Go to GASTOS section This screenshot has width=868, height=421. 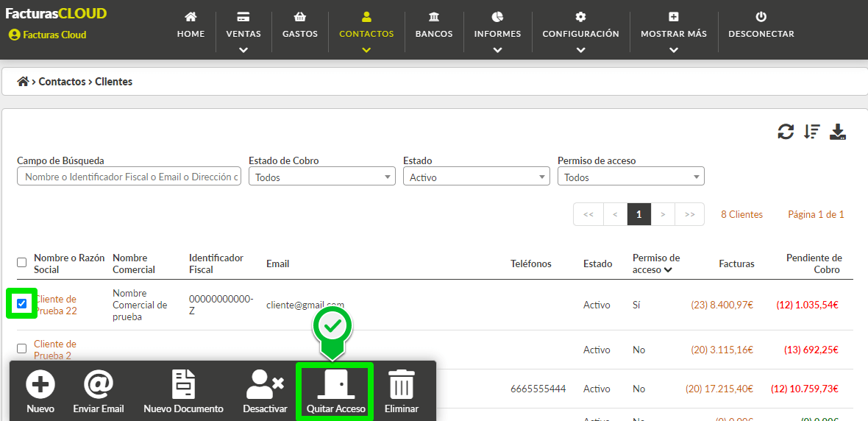pos(300,26)
